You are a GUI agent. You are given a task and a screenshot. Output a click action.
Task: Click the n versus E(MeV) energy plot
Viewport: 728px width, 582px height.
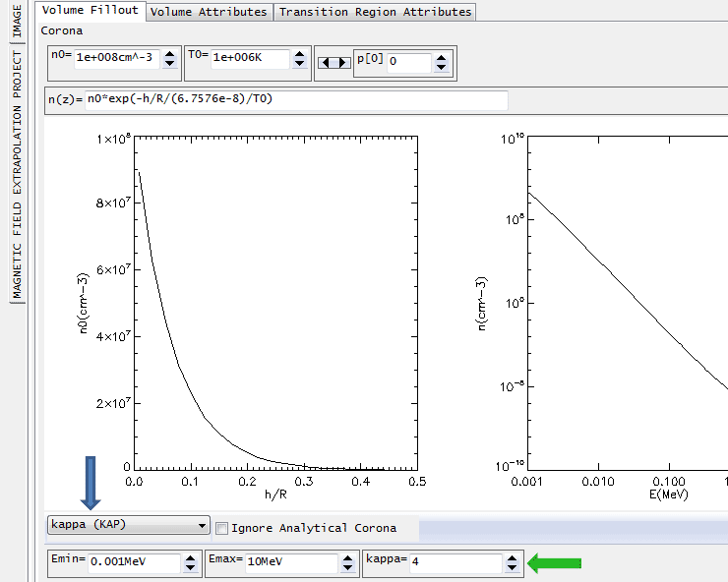coord(628,303)
